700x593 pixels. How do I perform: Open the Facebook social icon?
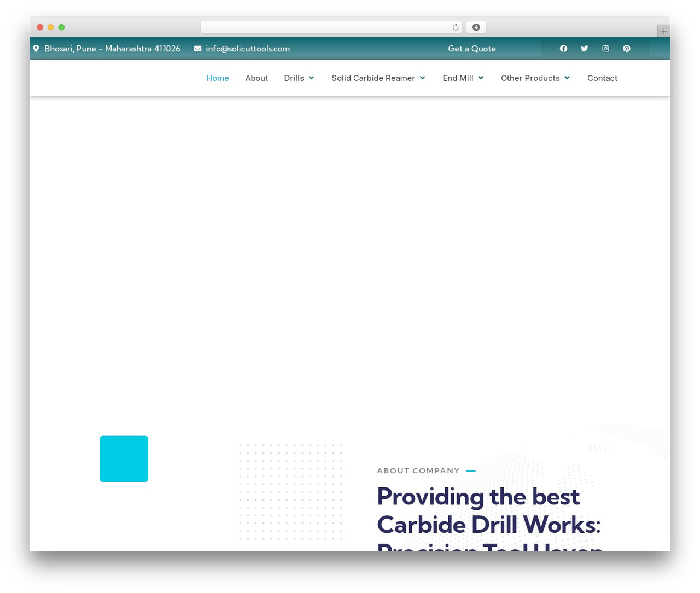563,49
